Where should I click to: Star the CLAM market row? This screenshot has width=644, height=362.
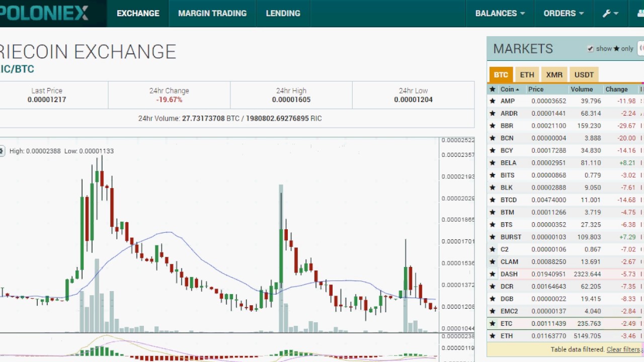(493, 262)
